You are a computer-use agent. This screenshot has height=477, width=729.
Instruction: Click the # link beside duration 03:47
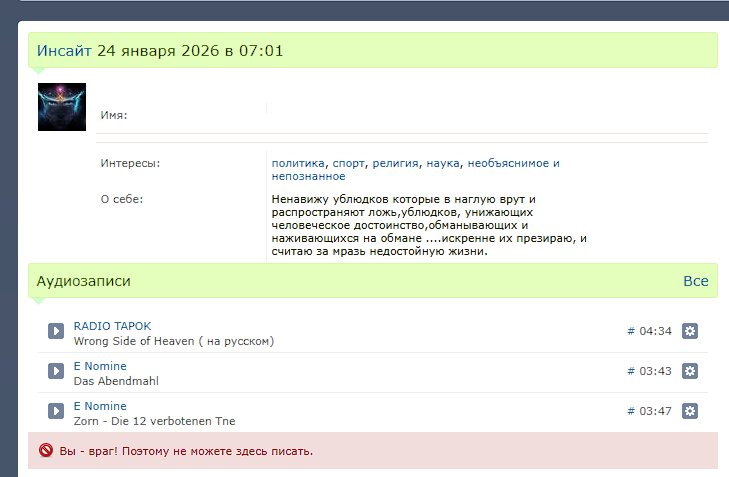pyautogui.click(x=630, y=411)
